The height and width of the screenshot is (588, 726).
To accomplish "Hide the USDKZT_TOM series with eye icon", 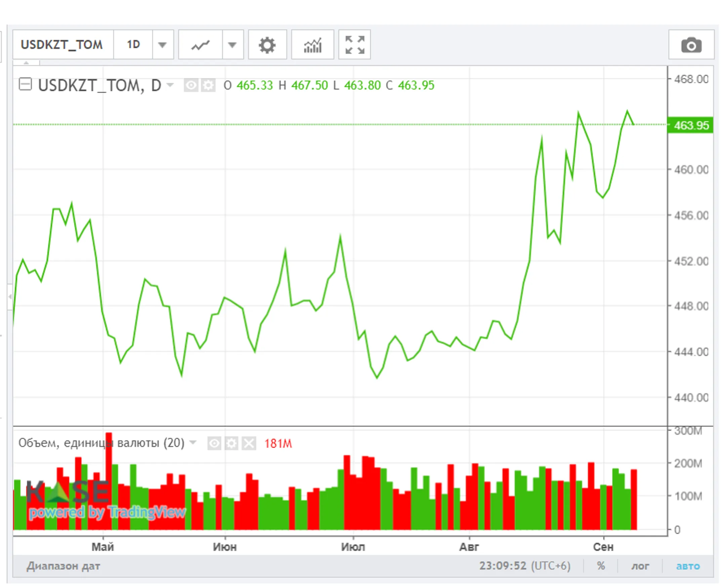I will [x=191, y=85].
